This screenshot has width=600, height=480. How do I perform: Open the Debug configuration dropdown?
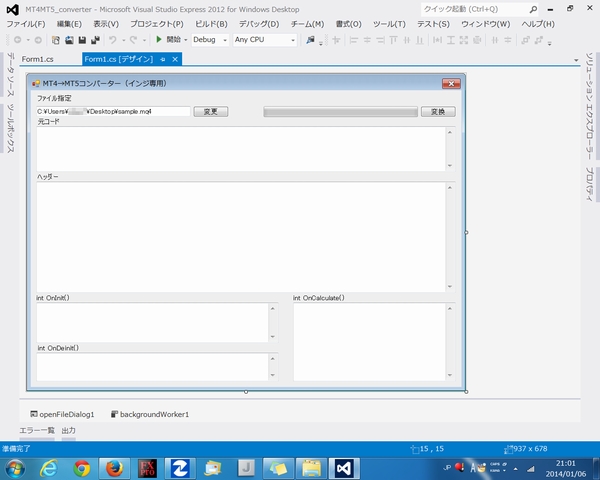pos(210,39)
